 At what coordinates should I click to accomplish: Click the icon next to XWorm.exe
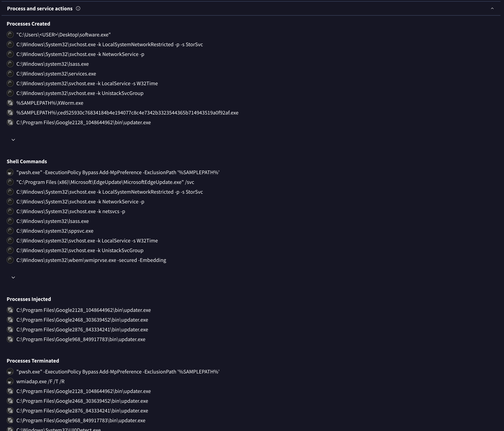point(10,103)
